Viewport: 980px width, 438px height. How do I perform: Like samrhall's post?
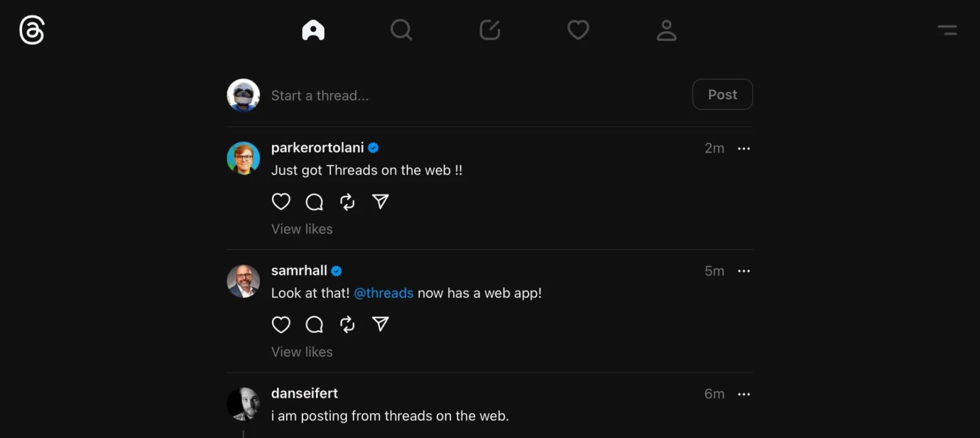[281, 324]
